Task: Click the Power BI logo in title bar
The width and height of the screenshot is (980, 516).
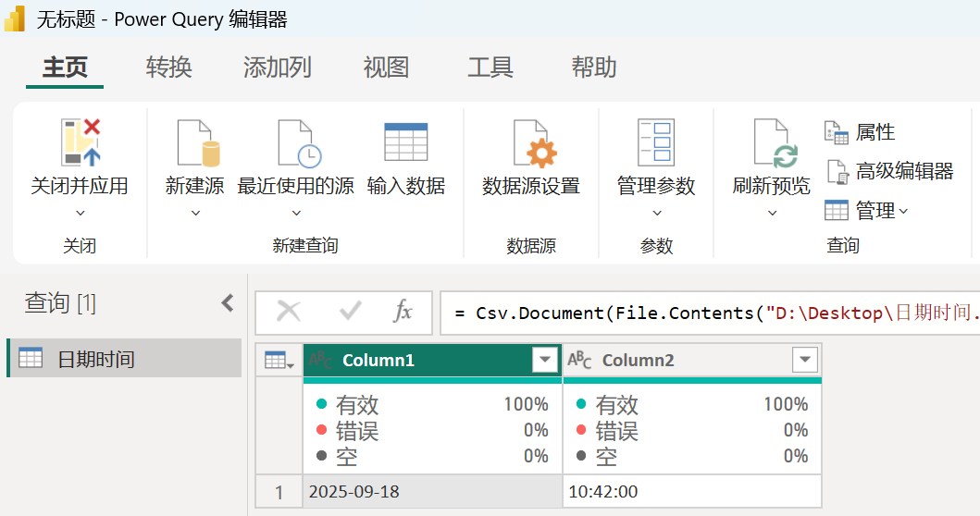Action: [x=15, y=18]
